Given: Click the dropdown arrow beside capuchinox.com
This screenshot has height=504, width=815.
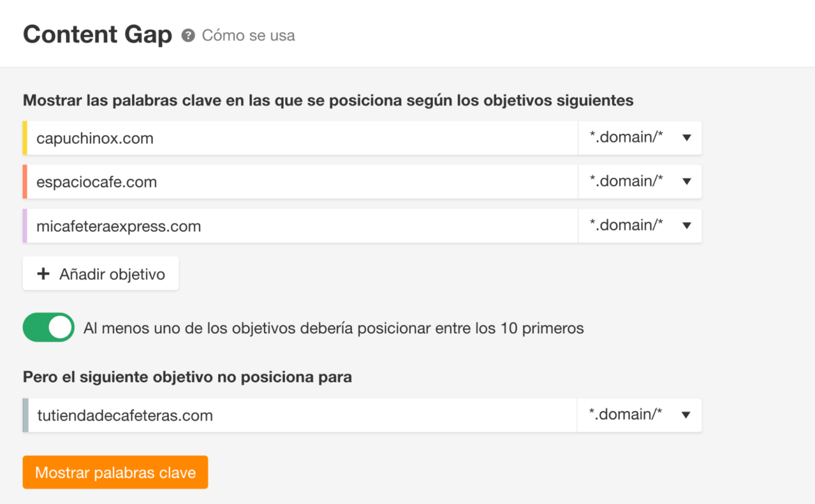Looking at the screenshot, I should click(687, 137).
